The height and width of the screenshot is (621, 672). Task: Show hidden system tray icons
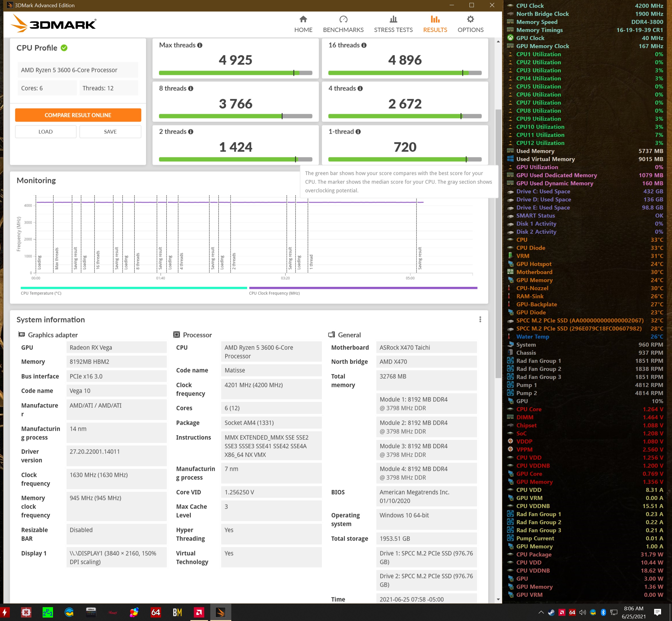click(x=541, y=612)
